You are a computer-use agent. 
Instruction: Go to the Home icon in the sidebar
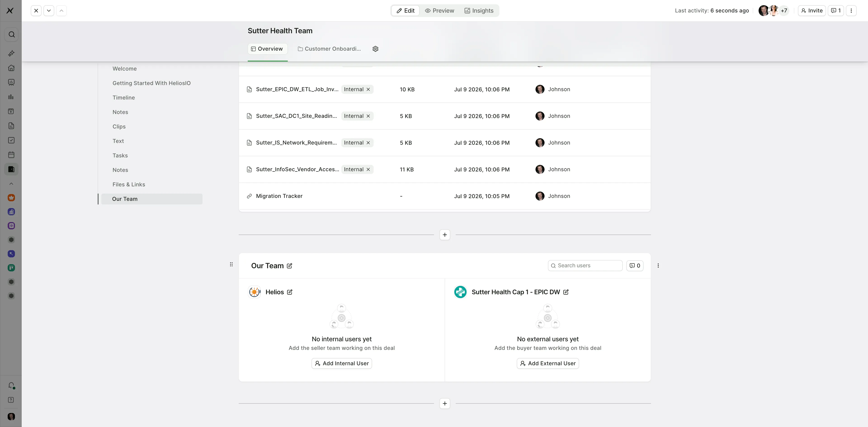12,68
